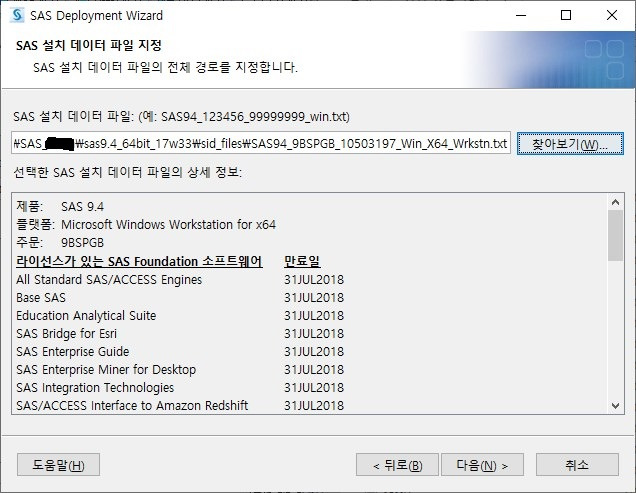Select the 'SAS Enterprise Miner for Desktop' row
The image size is (636, 493).
click(180, 369)
